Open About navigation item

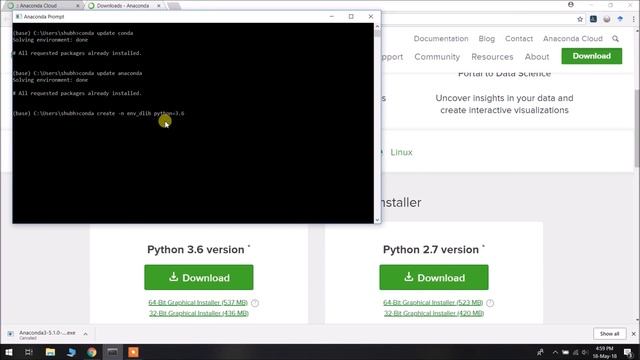pyautogui.click(x=537, y=57)
